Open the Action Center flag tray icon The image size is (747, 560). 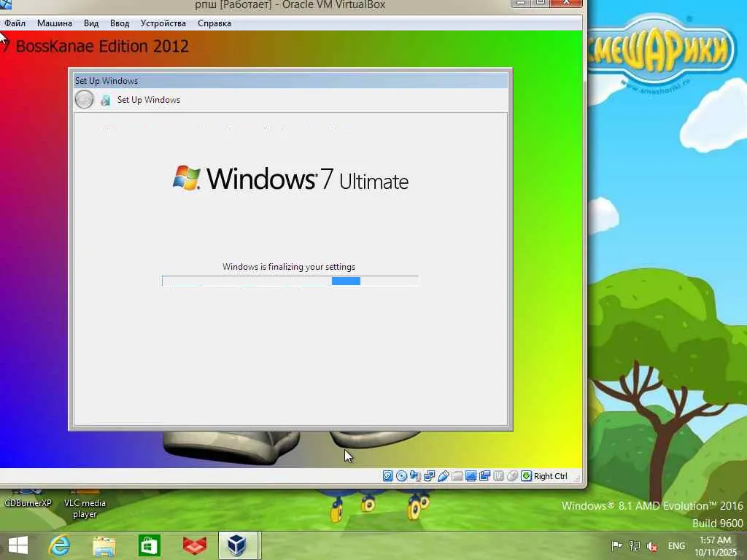(x=616, y=545)
